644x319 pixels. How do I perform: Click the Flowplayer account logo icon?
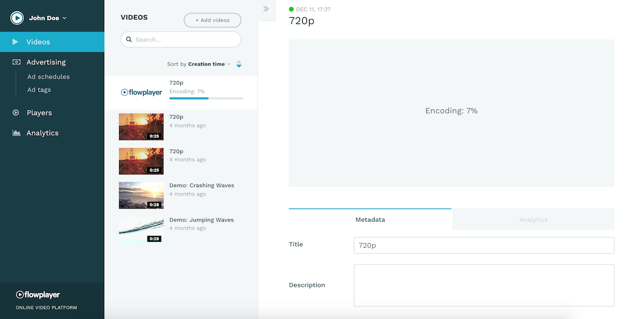pos(17,18)
